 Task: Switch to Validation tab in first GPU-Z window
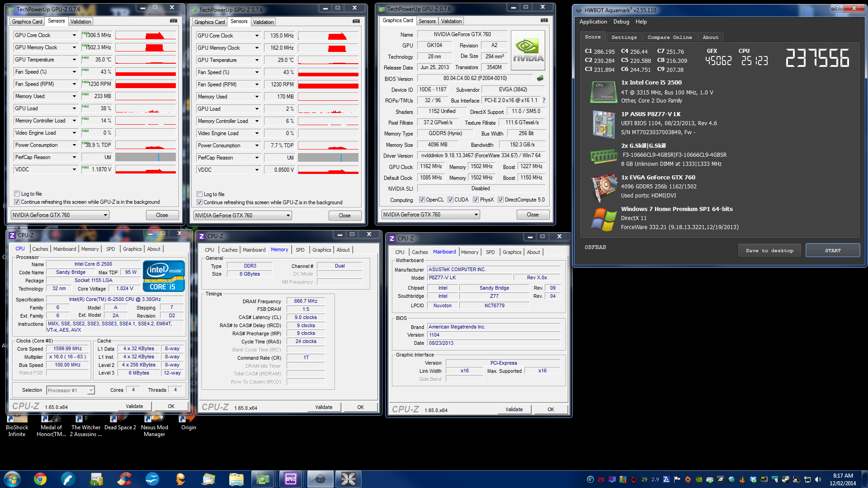tap(80, 22)
